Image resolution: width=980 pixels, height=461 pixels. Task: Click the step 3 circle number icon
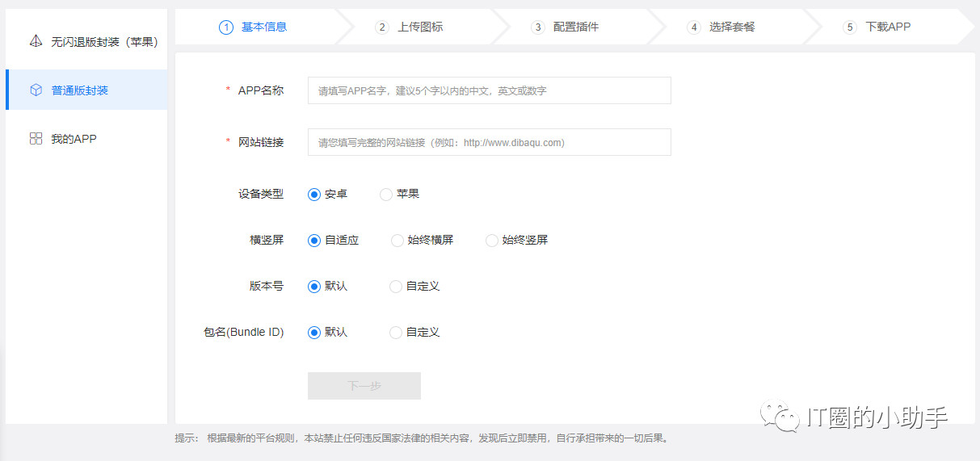click(538, 27)
